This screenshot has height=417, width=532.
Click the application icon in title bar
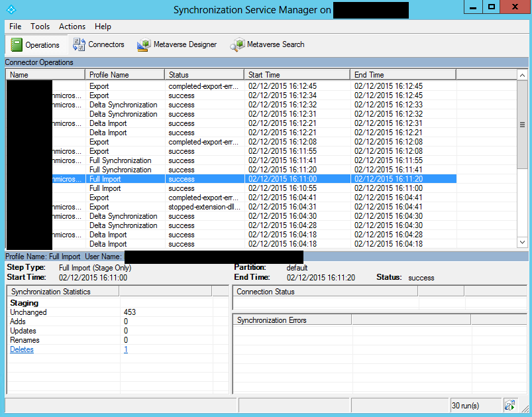[x=11, y=9]
